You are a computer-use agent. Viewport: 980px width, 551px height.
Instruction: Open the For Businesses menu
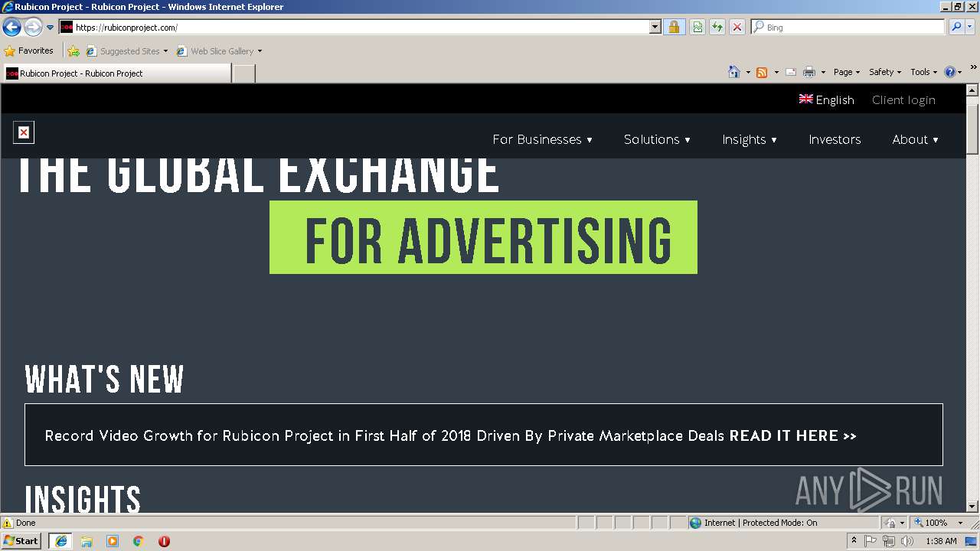tap(542, 139)
